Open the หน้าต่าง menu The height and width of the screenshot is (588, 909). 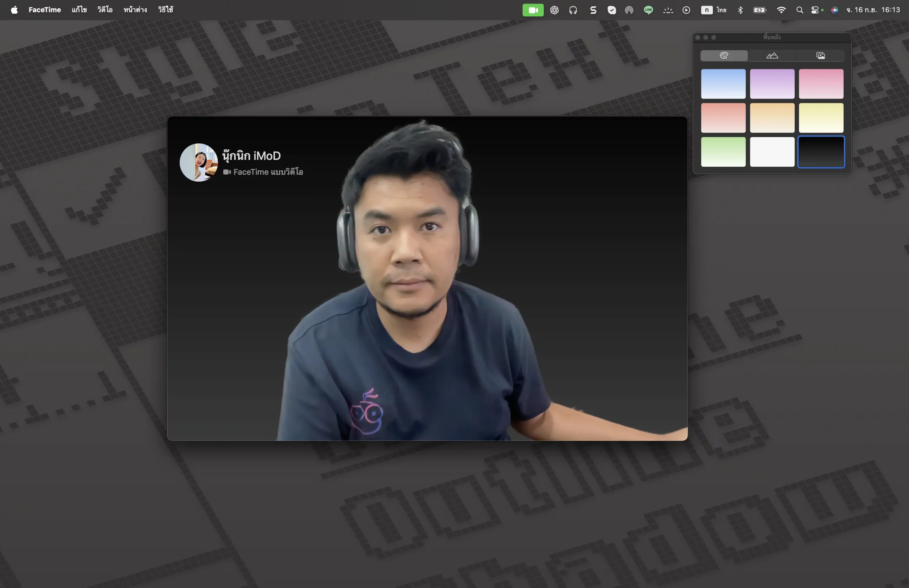135,10
